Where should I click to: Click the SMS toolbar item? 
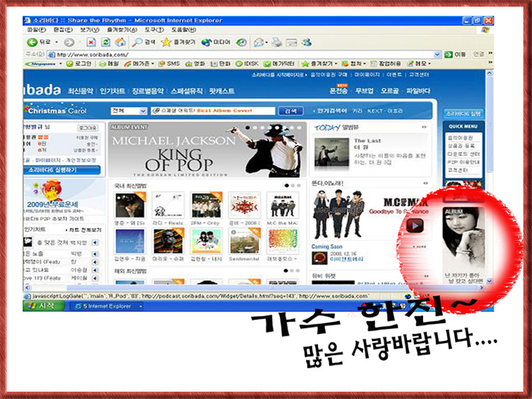point(169,63)
